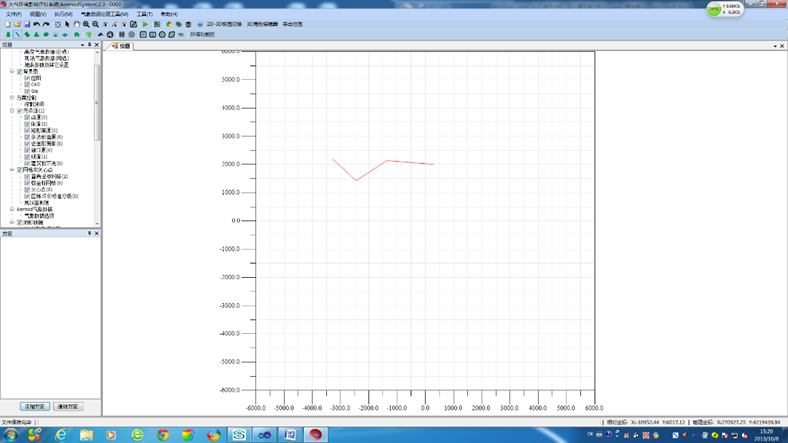The width and height of the screenshot is (788, 443).
Task: Toggle the CAD layer checkbox
Action: click(27, 85)
